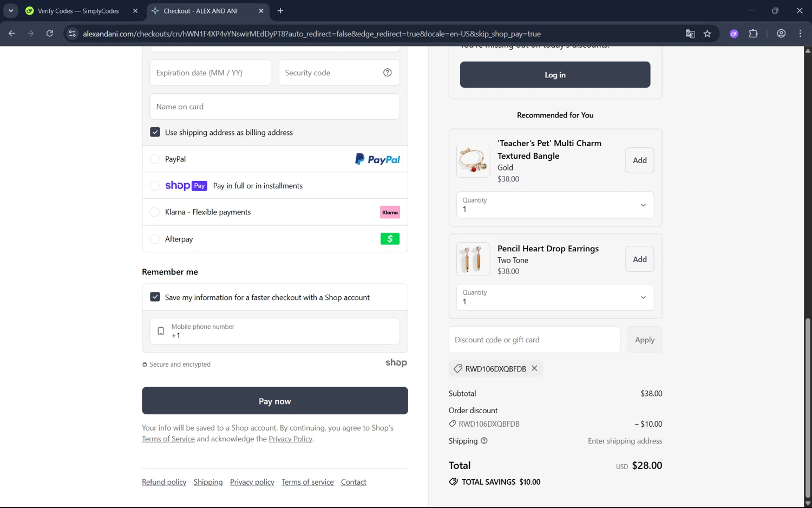Click the mobile phone icon in phone field
The height and width of the screenshot is (508, 812).
pyautogui.click(x=161, y=331)
